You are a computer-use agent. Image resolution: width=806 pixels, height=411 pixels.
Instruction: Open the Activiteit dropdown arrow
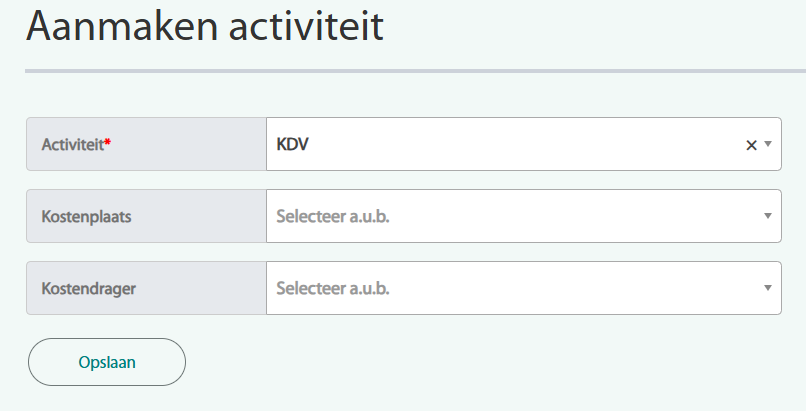click(768, 145)
